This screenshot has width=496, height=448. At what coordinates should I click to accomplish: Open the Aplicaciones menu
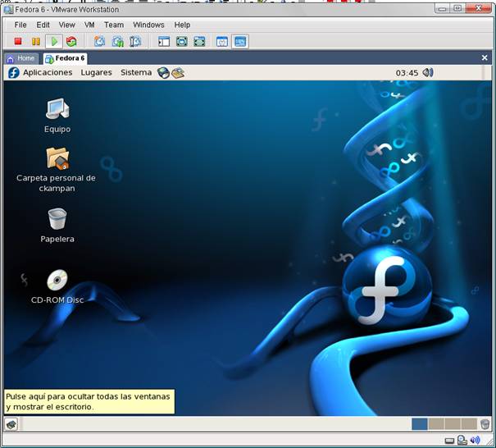(x=48, y=72)
